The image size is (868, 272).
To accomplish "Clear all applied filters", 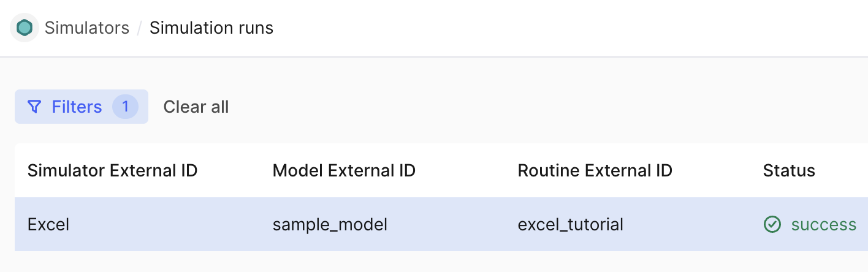I will (196, 107).
